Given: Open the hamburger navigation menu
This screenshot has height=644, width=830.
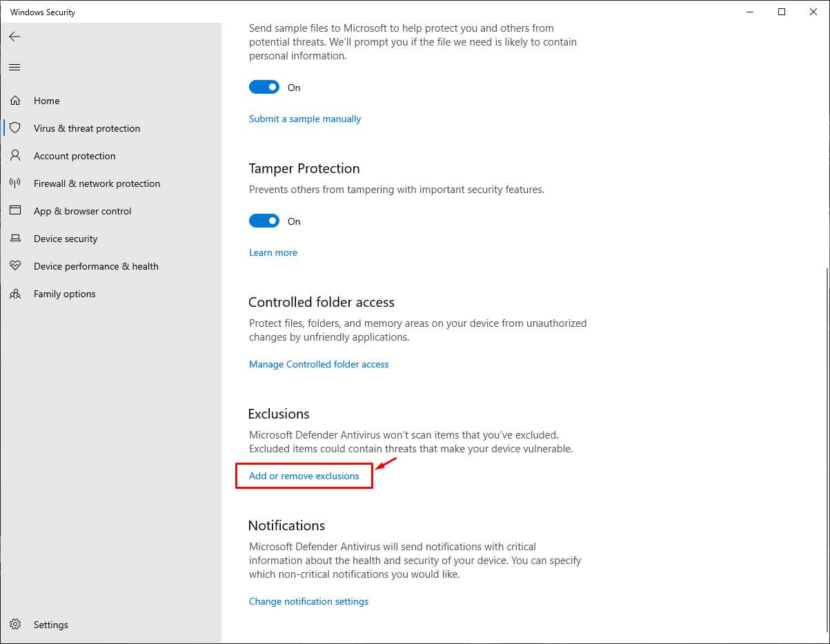Looking at the screenshot, I should (14, 67).
